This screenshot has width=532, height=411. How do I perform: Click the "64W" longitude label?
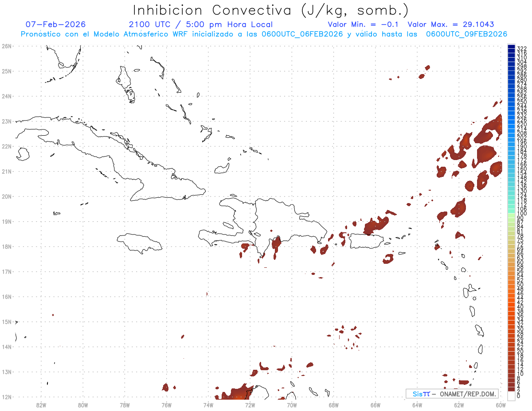[417, 405]
